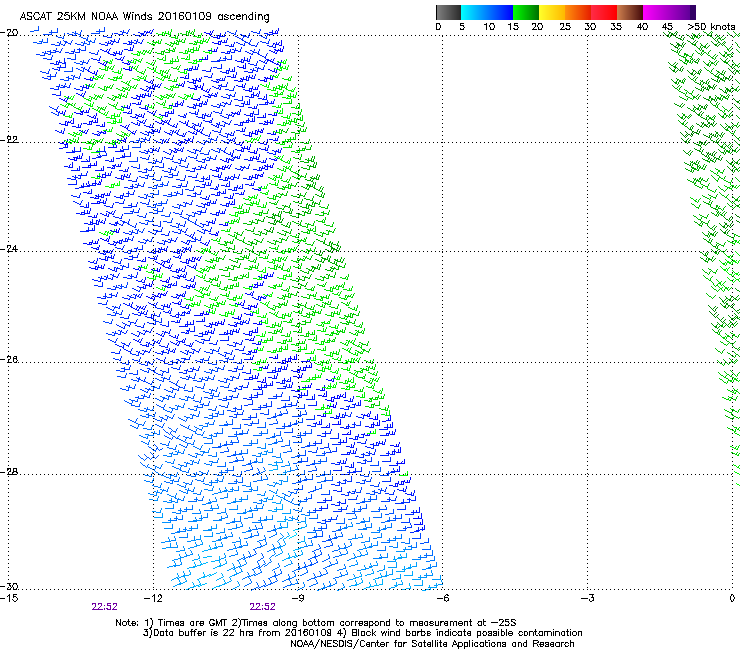Pick the brown 35–40 knots color scale segment
Image resolution: width=740 pixels, height=650 pixels.
[630, 12]
